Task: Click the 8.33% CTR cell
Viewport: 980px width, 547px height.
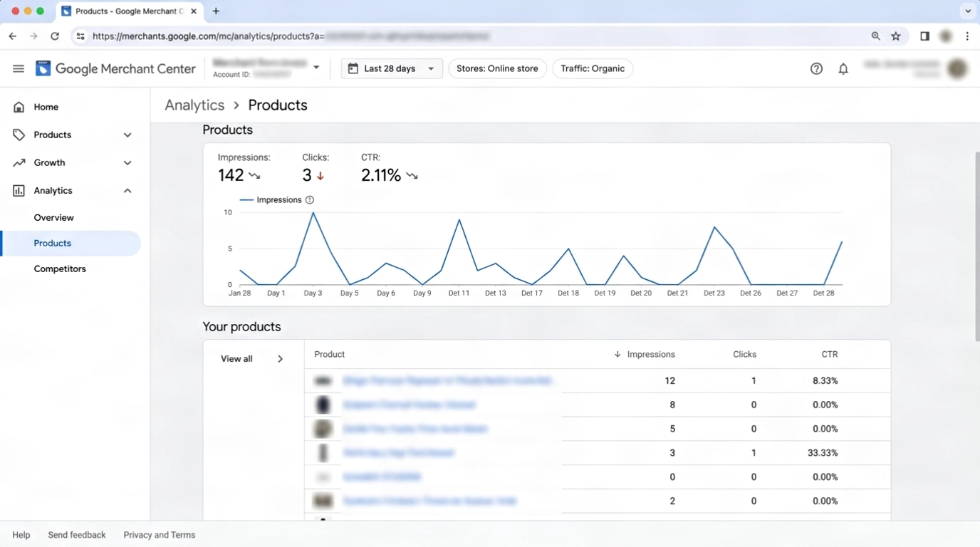Action: coord(825,381)
